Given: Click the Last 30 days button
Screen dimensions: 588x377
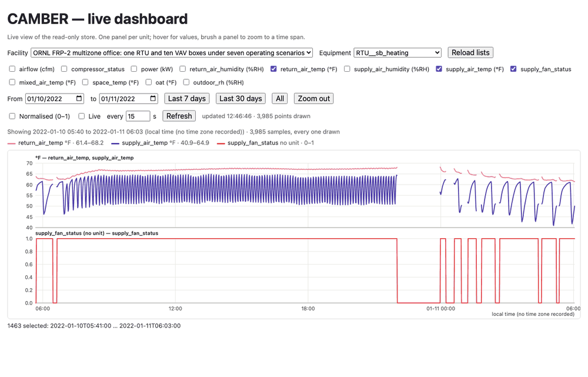Looking at the screenshot, I should (x=240, y=99).
